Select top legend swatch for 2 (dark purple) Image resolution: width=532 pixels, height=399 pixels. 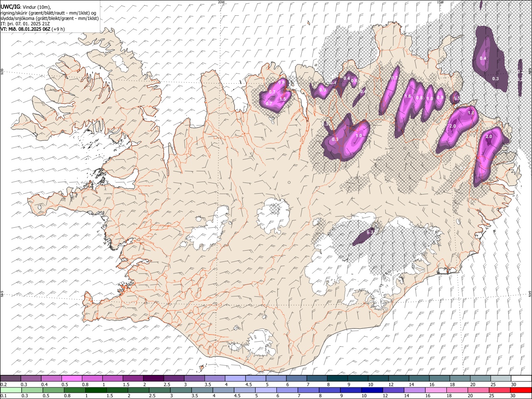[x=153, y=378]
